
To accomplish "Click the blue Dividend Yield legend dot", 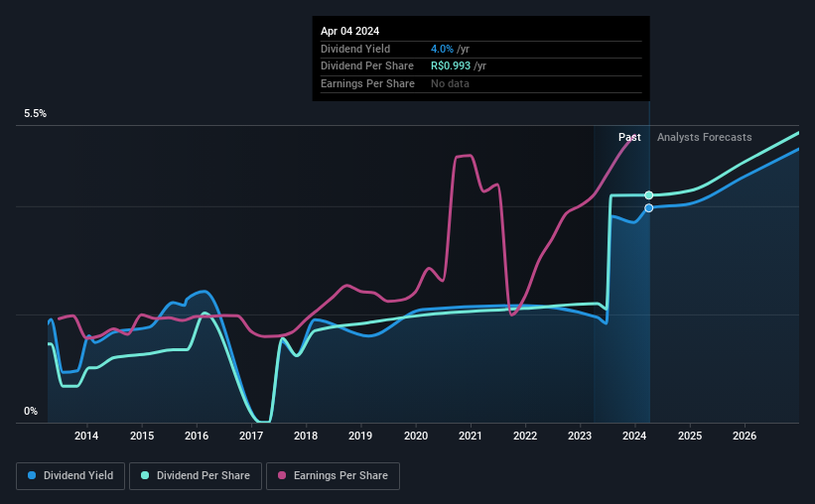I will (x=32, y=475).
